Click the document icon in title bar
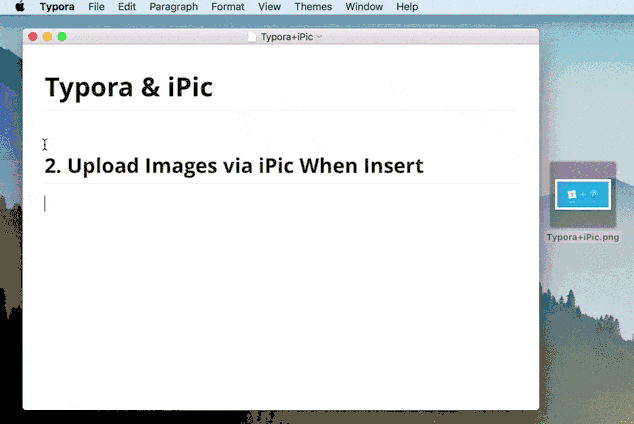The image size is (634, 424). click(x=252, y=37)
